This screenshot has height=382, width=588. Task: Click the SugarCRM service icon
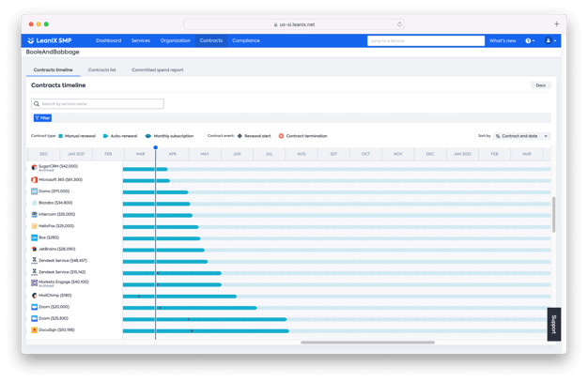coord(34,167)
